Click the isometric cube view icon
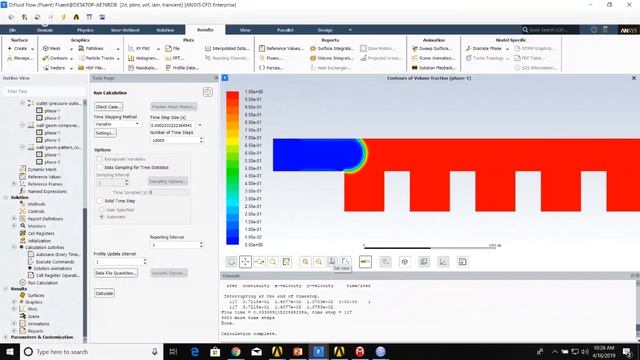Viewport: 640px width, 360px height. [404, 262]
